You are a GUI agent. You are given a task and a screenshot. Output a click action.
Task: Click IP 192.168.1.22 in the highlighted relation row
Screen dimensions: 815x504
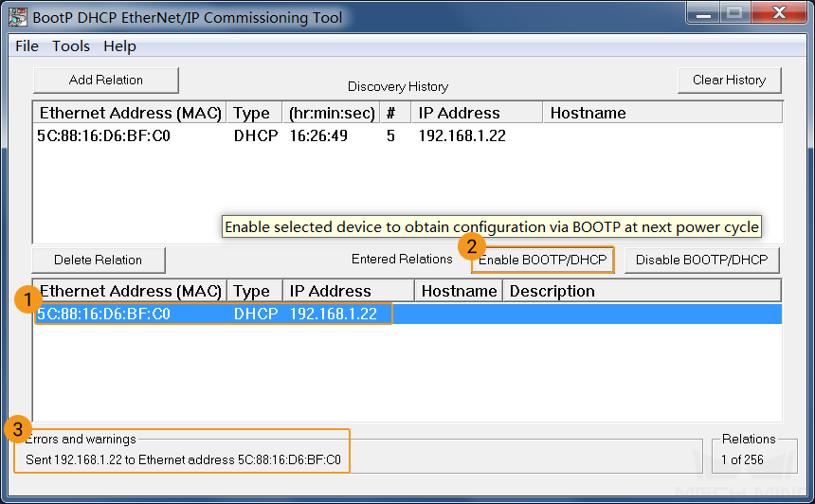(334, 314)
